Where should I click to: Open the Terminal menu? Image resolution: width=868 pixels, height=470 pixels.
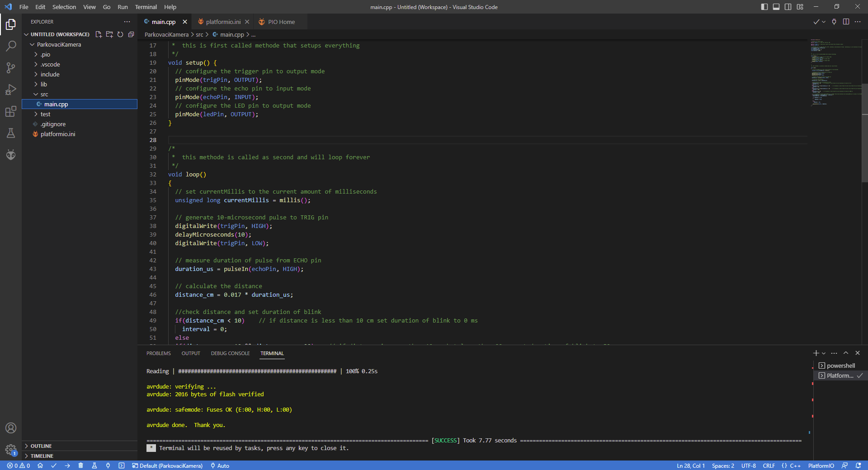146,7
